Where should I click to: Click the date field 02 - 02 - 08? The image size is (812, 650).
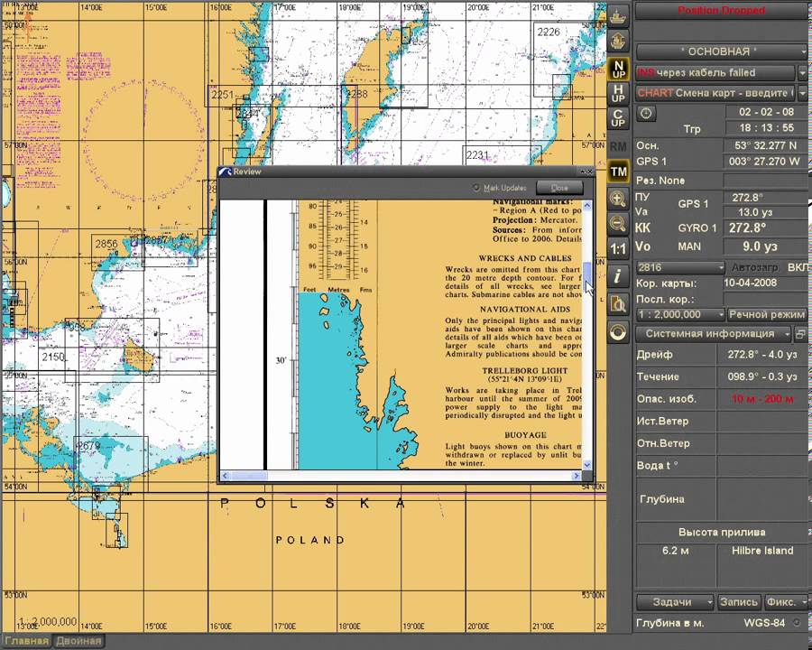point(766,113)
